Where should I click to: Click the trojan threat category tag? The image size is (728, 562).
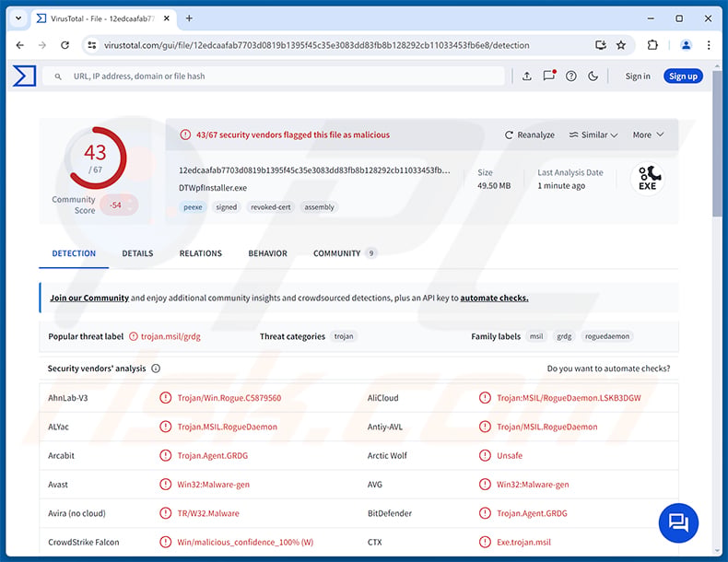(344, 336)
